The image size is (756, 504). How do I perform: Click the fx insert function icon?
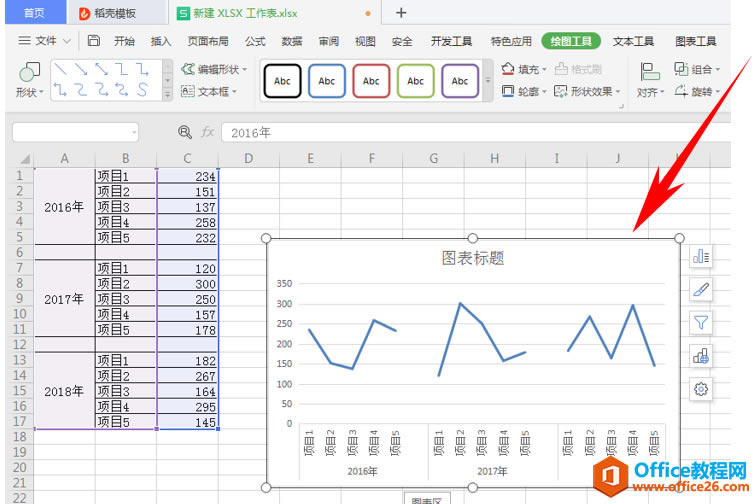coord(207,132)
